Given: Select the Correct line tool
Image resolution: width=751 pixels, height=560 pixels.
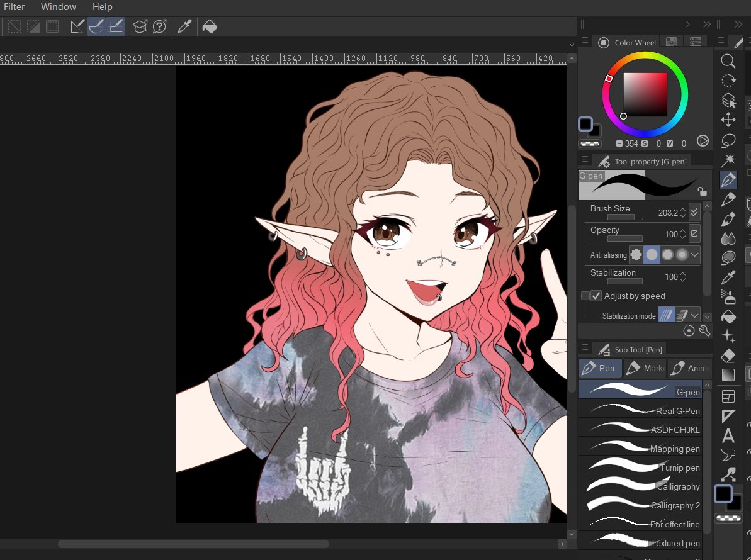Looking at the screenshot, I should (728, 474).
